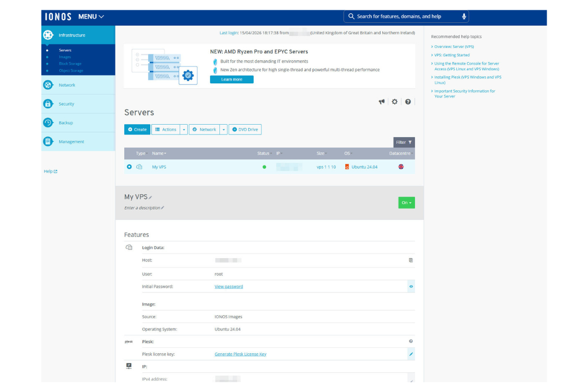Viewport: 588px width, 392px height.
Task: Click the IONOS logo
Action: click(x=58, y=16)
